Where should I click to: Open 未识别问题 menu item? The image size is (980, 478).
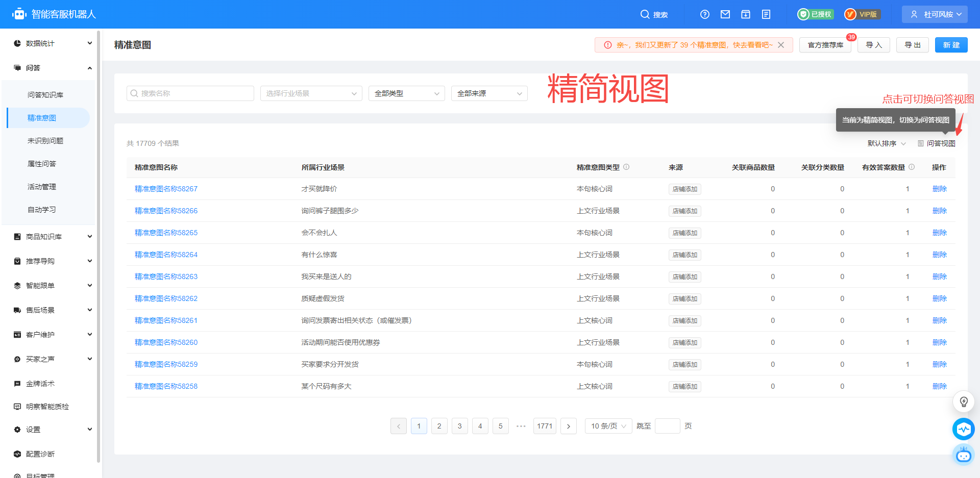(x=45, y=141)
